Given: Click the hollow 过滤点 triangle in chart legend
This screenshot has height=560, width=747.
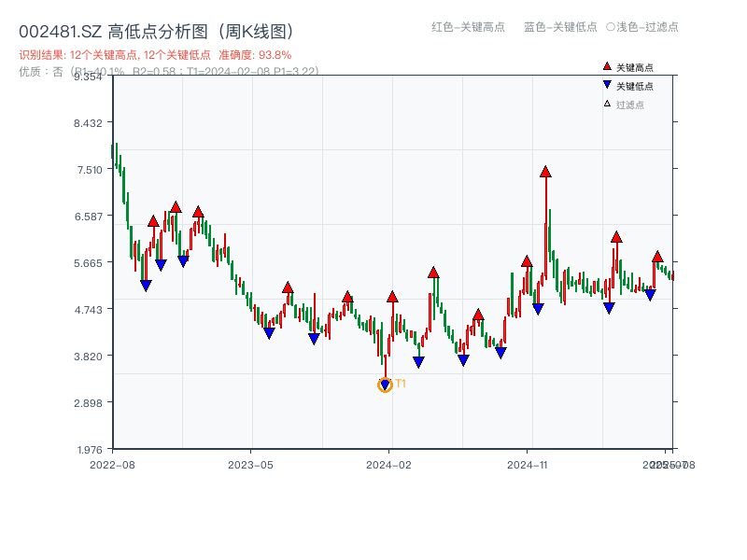Looking at the screenshot, I should (x=607, y=104).
